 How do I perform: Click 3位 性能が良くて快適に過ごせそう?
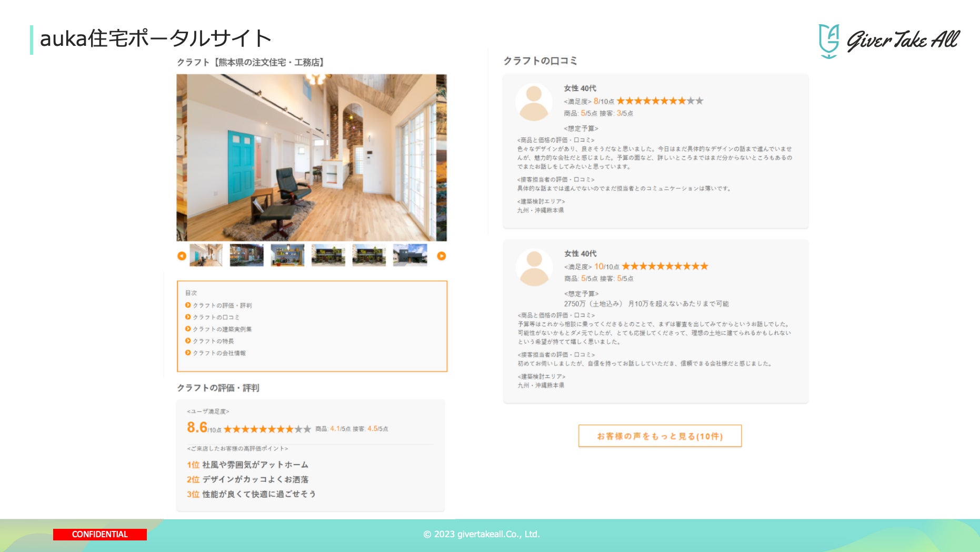point(251,494)
